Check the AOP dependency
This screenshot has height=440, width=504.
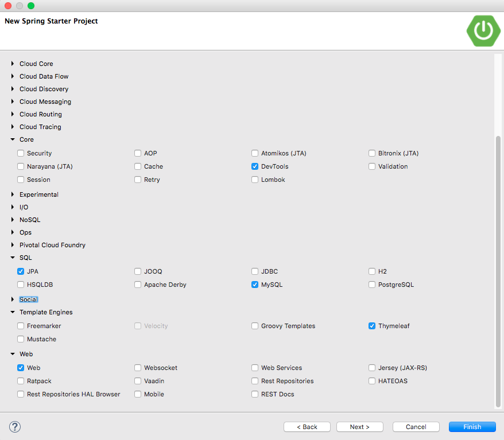pyautogui.click(x=138, y=153)
